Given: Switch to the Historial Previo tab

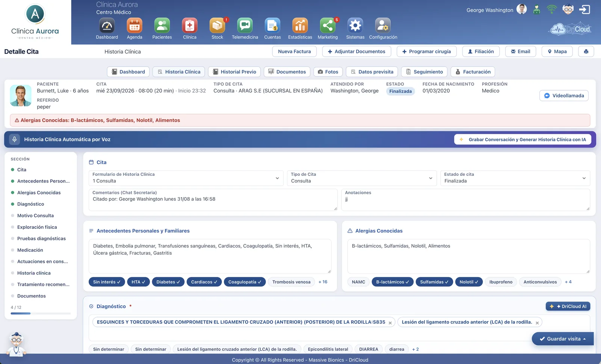Looking at the screenshot, I should click(234, 72).
